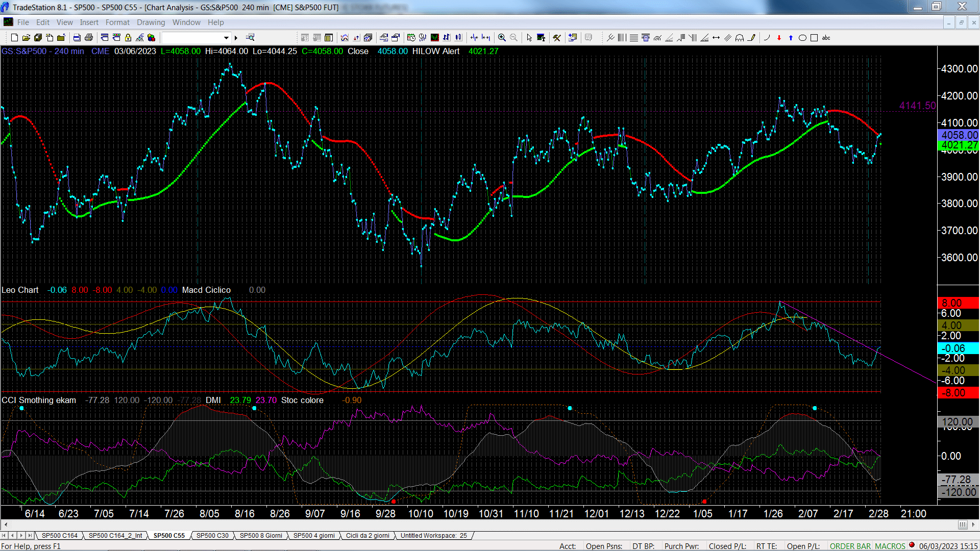Screen dimensions: 980x551
Task: Click the horizontal scrollbar left arrow
Action: [6, 524]
